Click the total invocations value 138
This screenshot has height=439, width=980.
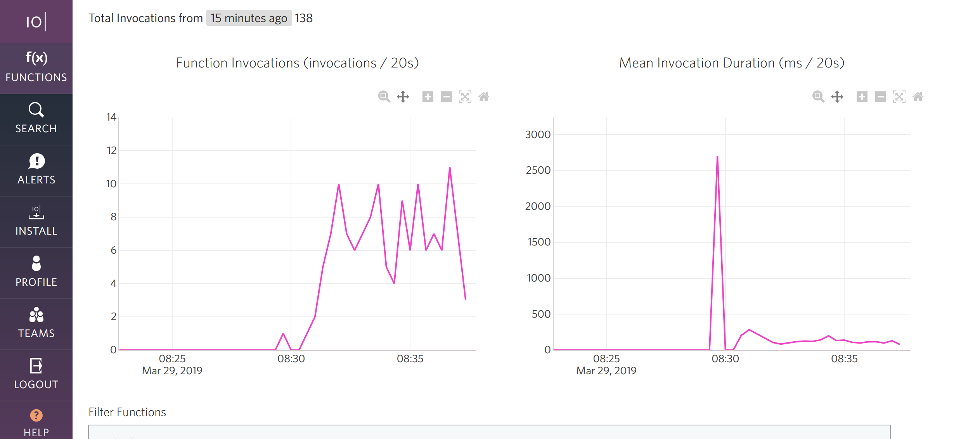(x=304, y=18)
